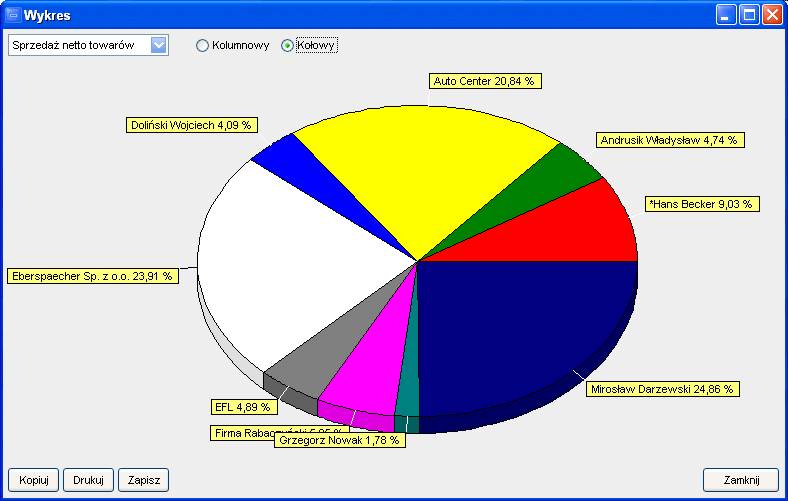This screenshot has width=788, height=501.
Task: Click the partly hidden Firma Rabaczyński label
Action: coord(242,432)
